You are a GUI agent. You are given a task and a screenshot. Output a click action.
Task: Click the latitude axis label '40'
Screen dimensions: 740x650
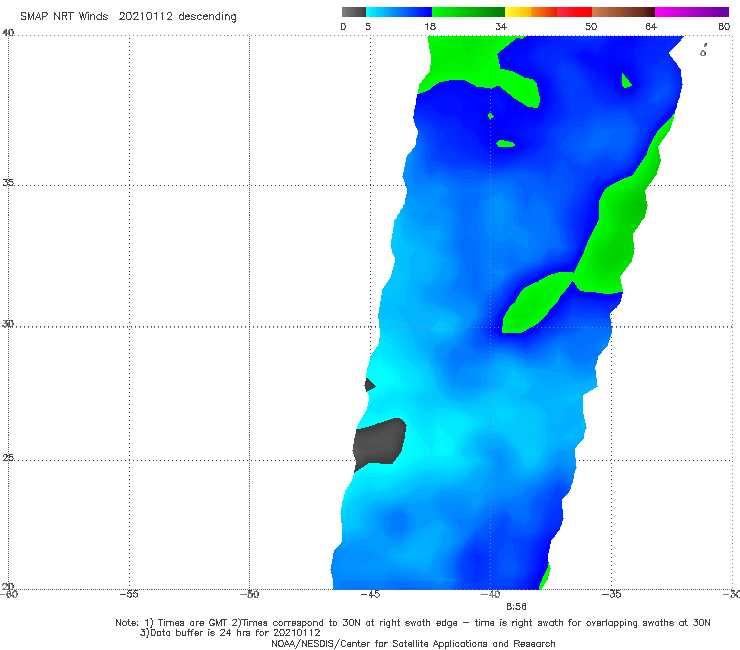[8, 33]
